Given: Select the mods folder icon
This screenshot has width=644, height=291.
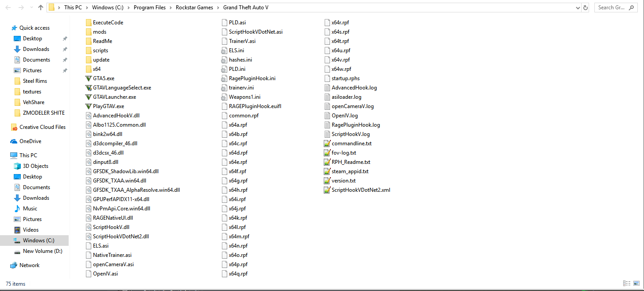Looking at the screenshot, I should pos(89,32).
